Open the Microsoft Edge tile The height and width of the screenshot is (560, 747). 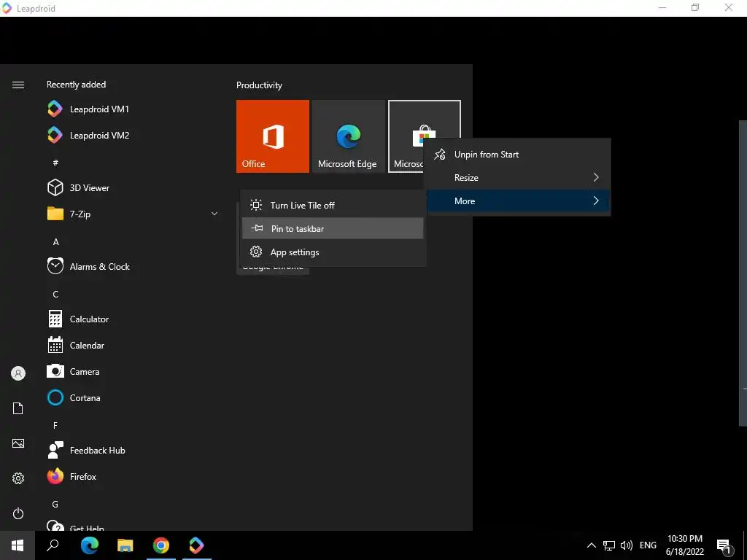tap(348, 136)
